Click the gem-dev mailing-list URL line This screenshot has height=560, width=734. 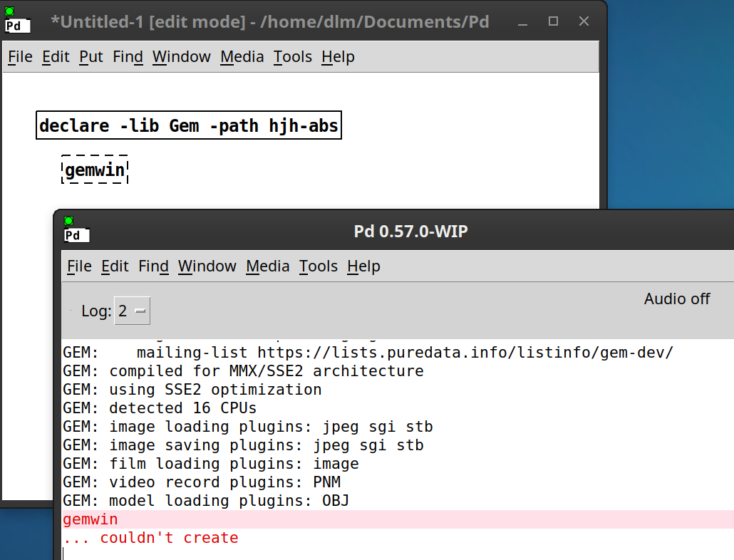[x=368, y=352]
